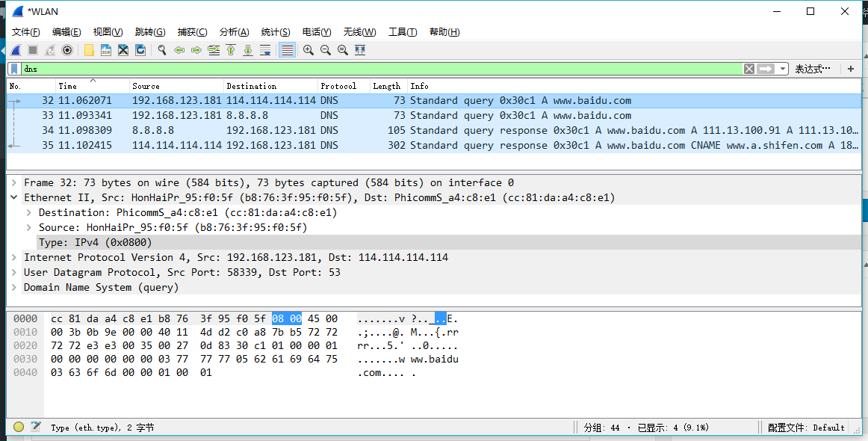
Task: Sort by the No. column header
Action: [31, 87]
